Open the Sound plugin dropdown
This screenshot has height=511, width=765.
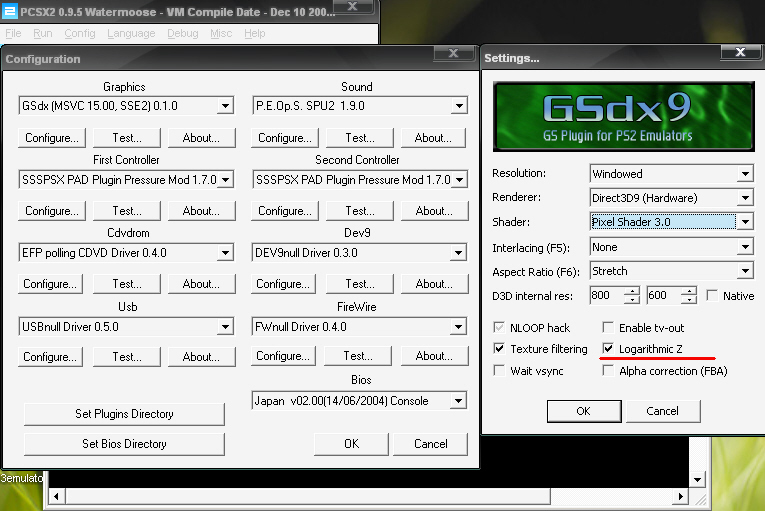(459, 105)
